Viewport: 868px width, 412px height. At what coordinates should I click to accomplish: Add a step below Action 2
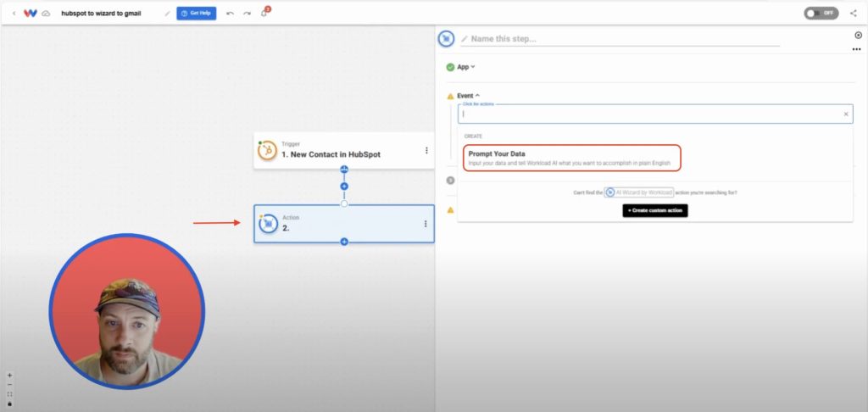click(344, 242)
